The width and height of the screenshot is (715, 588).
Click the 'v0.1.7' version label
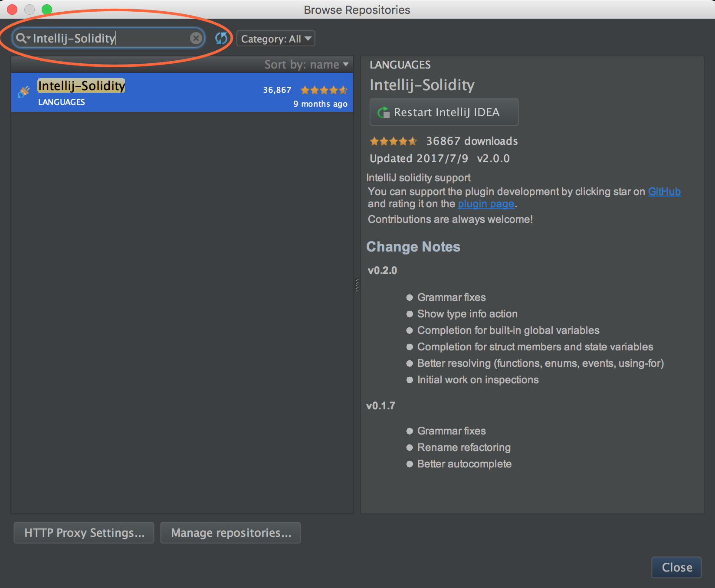click(380, 406)
